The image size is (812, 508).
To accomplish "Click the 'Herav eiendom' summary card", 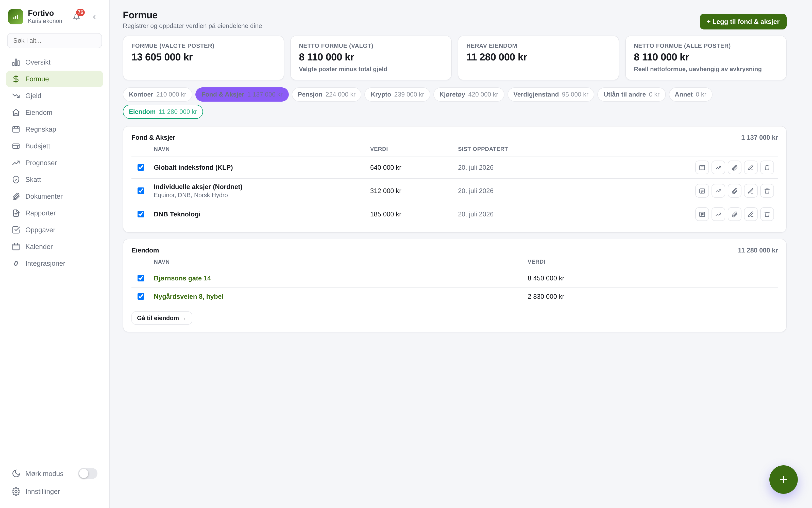I will [x=538, y=58].
